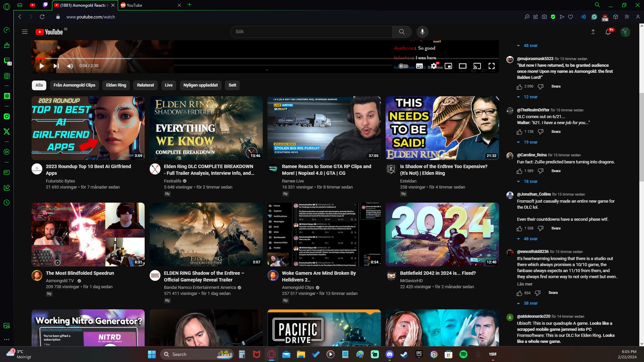Viewport: 644px width, 362px height.
Task: Like @Caroline_Reina's comment with thumbs up
Action: (x=519, y=171)
